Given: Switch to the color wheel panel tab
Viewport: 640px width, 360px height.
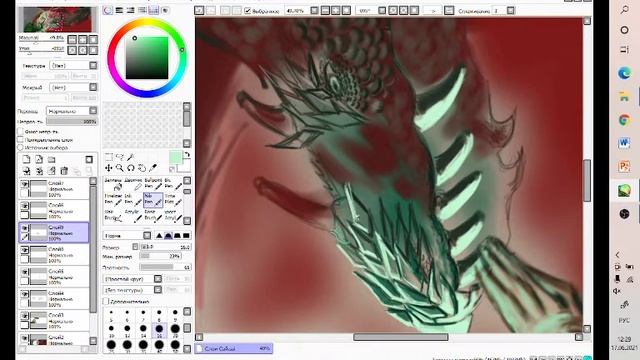Looking at the screenshot, I should [108, 11].
